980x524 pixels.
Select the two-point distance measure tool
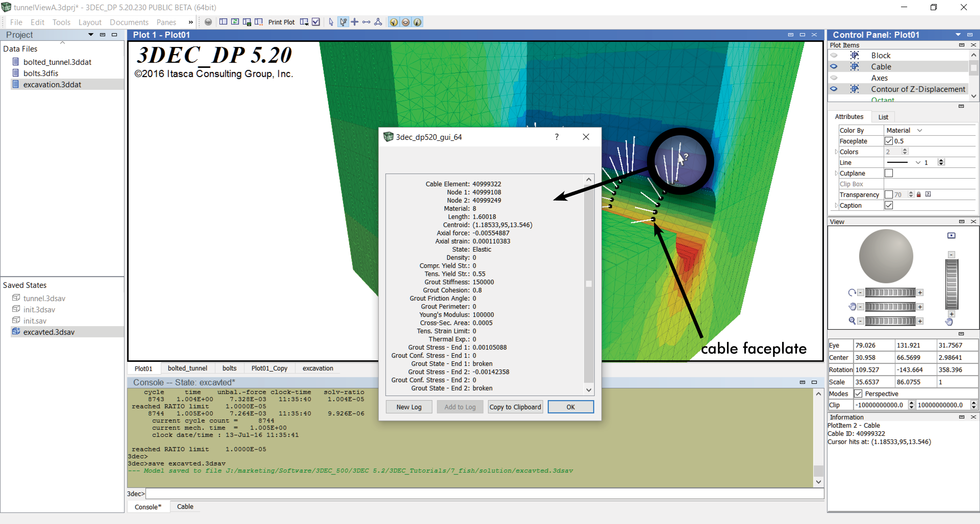366,22
